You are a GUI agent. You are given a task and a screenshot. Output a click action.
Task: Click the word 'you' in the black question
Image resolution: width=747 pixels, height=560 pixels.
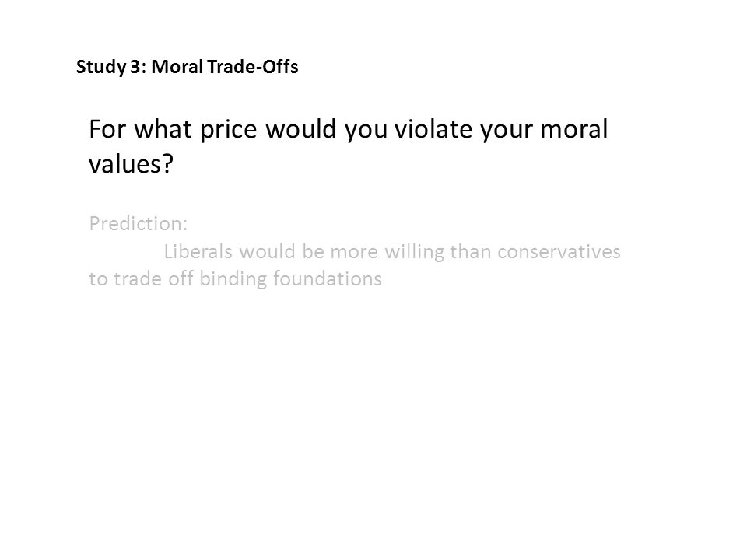pos(366,131)
